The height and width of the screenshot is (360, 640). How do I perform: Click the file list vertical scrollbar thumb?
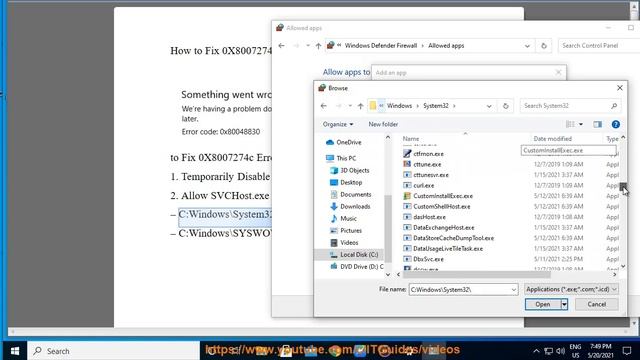623,187
